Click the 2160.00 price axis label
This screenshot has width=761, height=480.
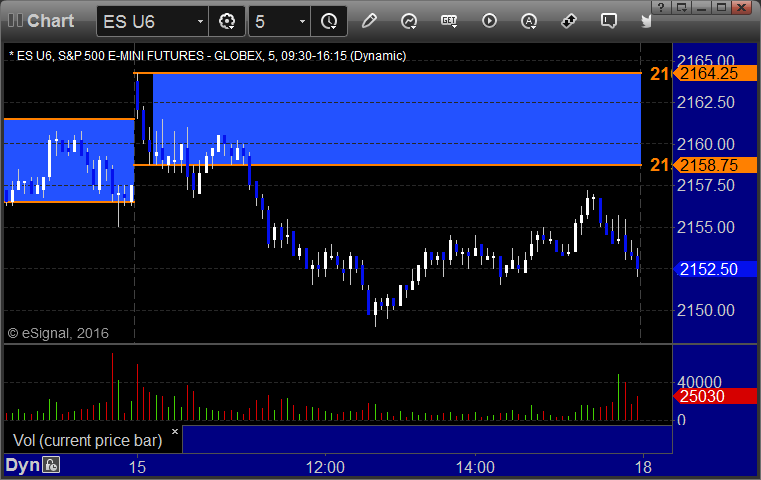(706, 144)
